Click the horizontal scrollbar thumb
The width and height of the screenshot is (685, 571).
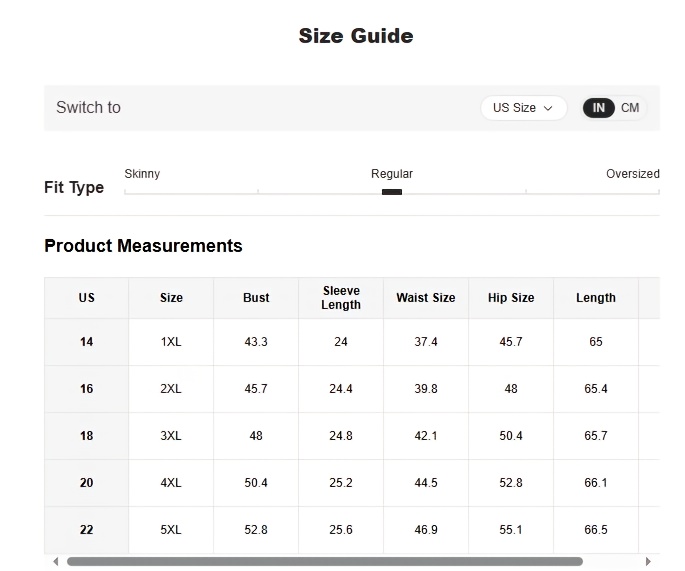325,561
